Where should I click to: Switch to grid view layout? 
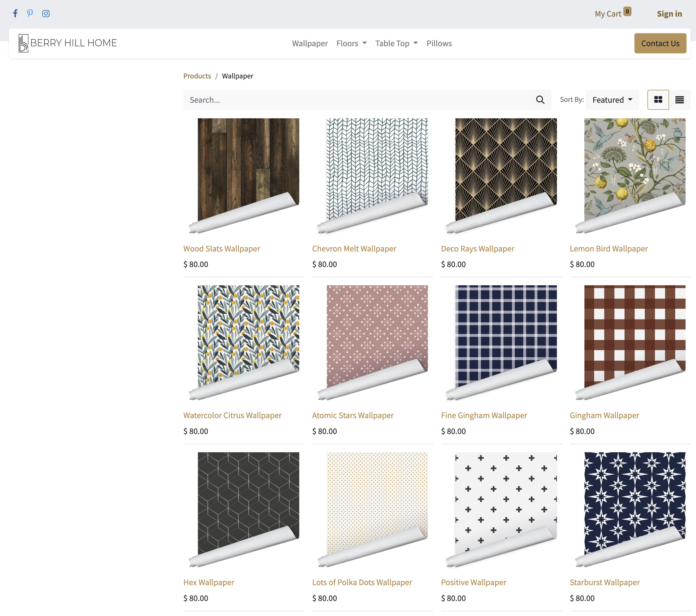658,100
